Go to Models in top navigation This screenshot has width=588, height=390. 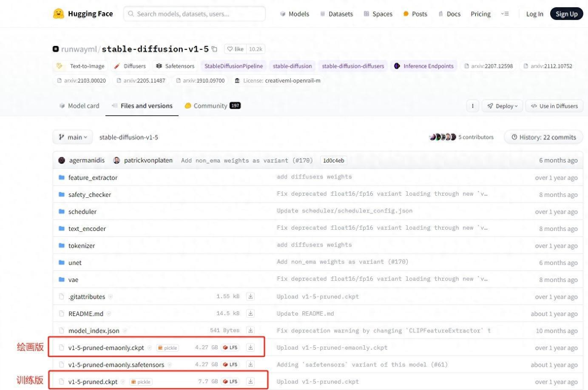pyautogui.click(x=294, y=14)
